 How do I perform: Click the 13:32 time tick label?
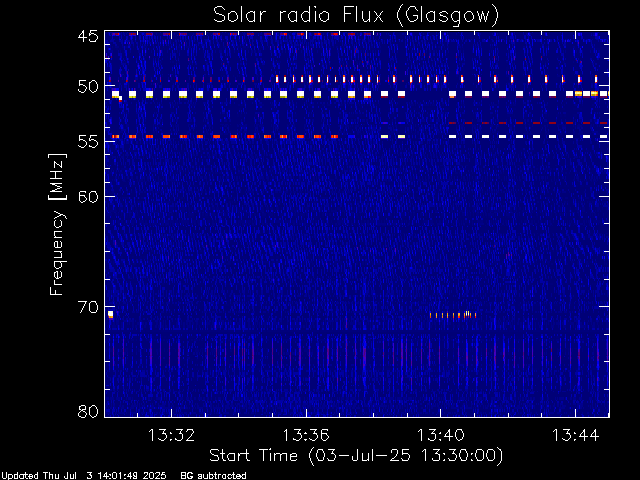click(x=171, y=435)
